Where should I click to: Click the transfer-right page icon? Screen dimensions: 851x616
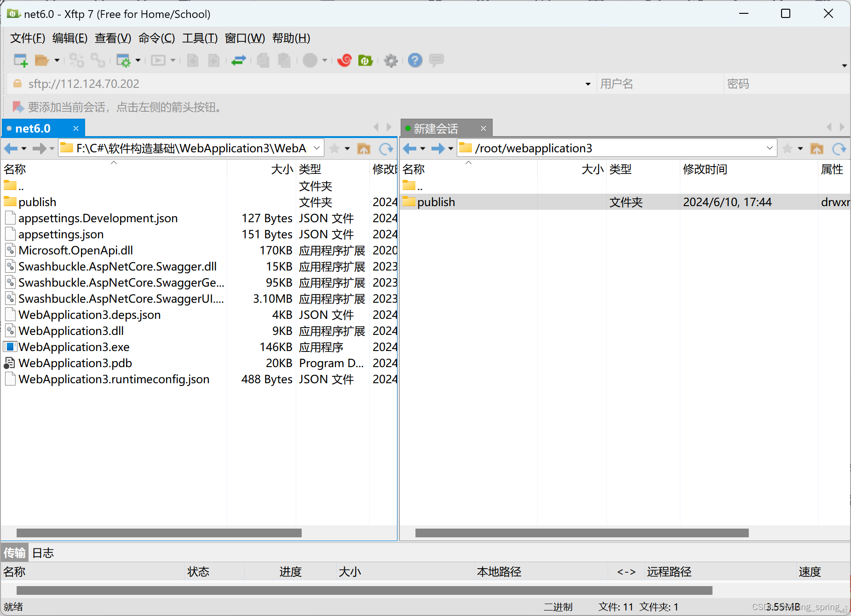coord(214,60)
